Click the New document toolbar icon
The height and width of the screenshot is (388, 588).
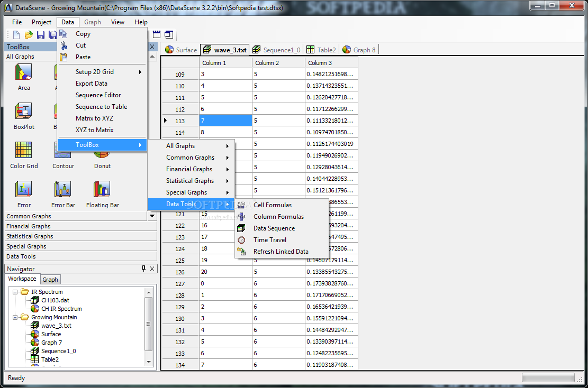point(16,35)
